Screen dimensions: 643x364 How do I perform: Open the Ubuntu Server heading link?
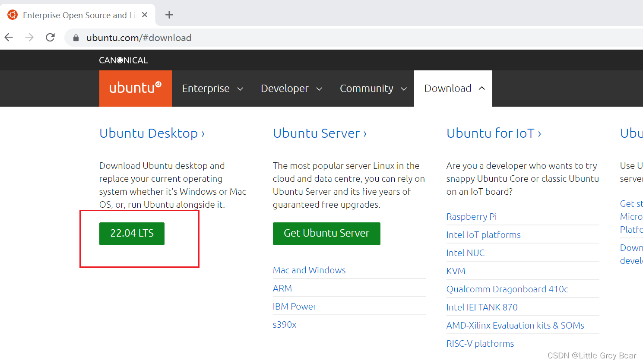[x=320, y=133]
